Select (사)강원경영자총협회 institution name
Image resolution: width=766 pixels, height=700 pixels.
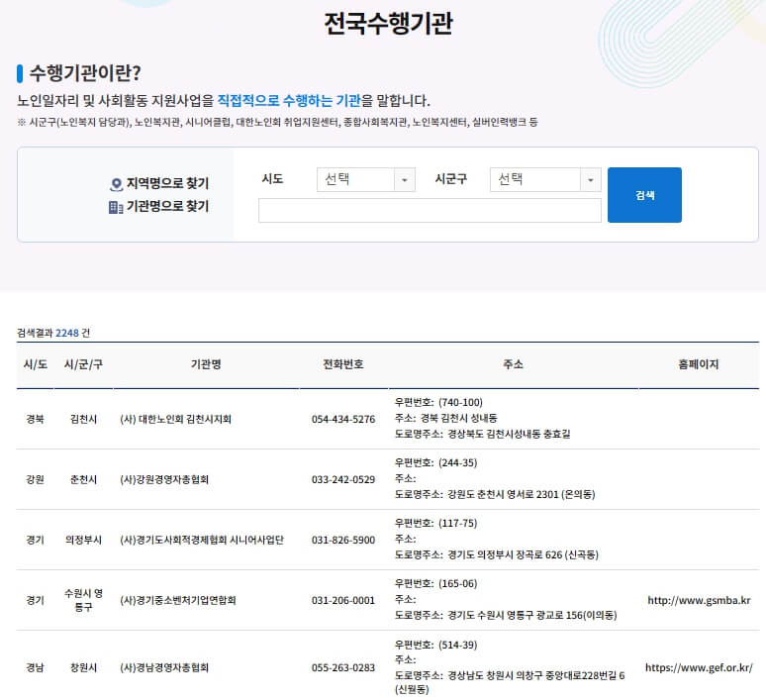(164, 479)
